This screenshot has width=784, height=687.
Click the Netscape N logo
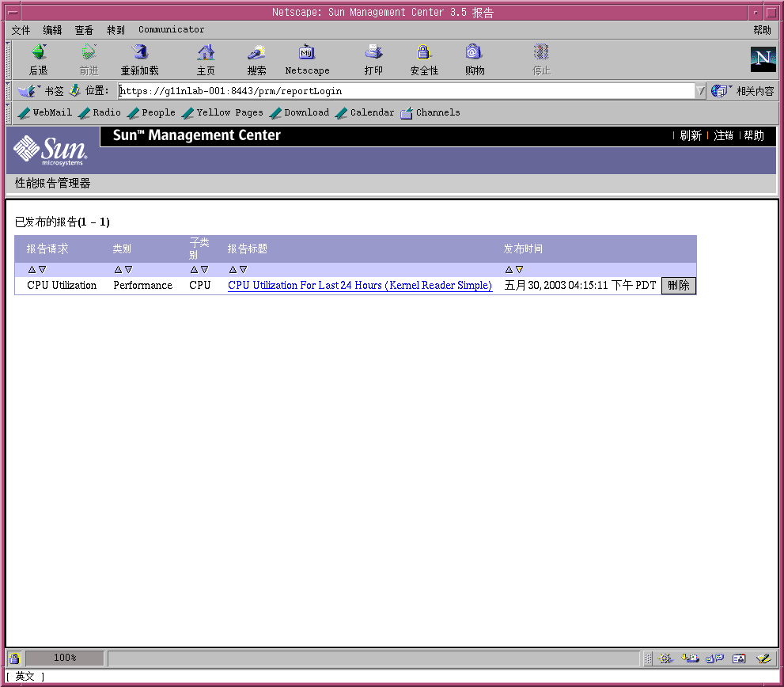763,59
